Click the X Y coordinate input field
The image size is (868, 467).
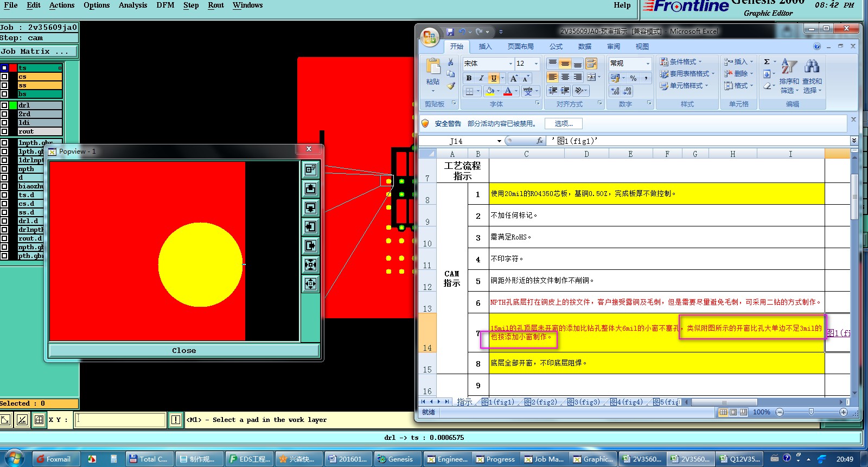120,420
